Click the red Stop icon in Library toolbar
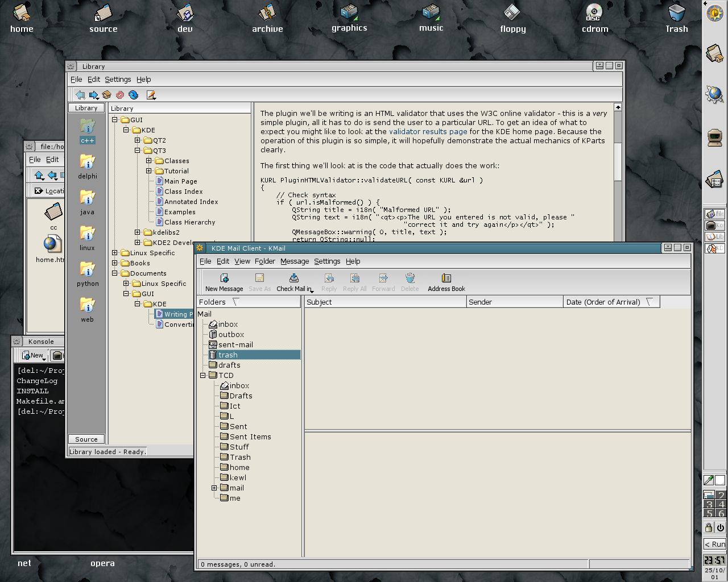Image resolution: width=728 pixels, height=582 pixels. (120, 95)
